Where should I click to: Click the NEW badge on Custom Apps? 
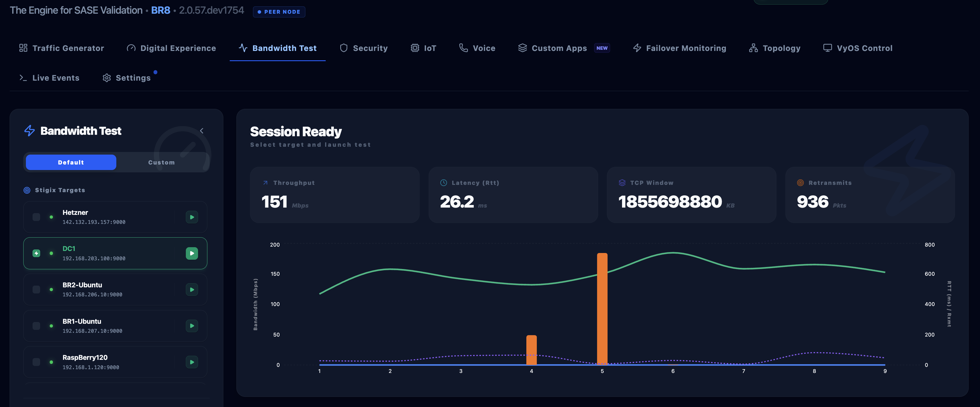click(602, 48)
